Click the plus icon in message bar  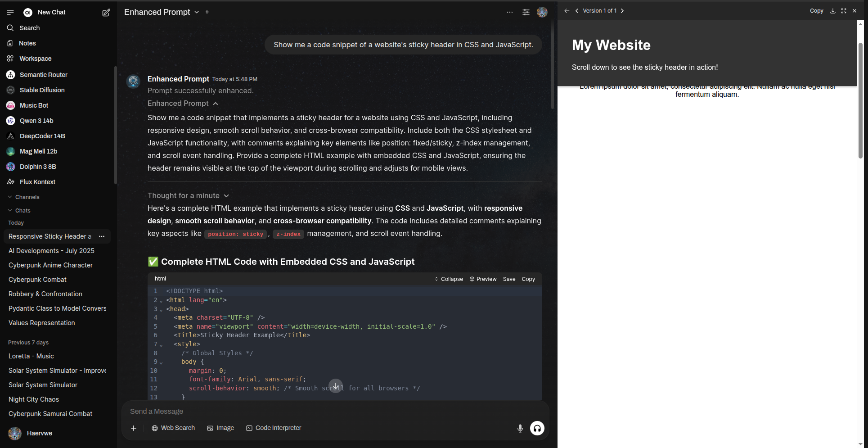[134, 428]
